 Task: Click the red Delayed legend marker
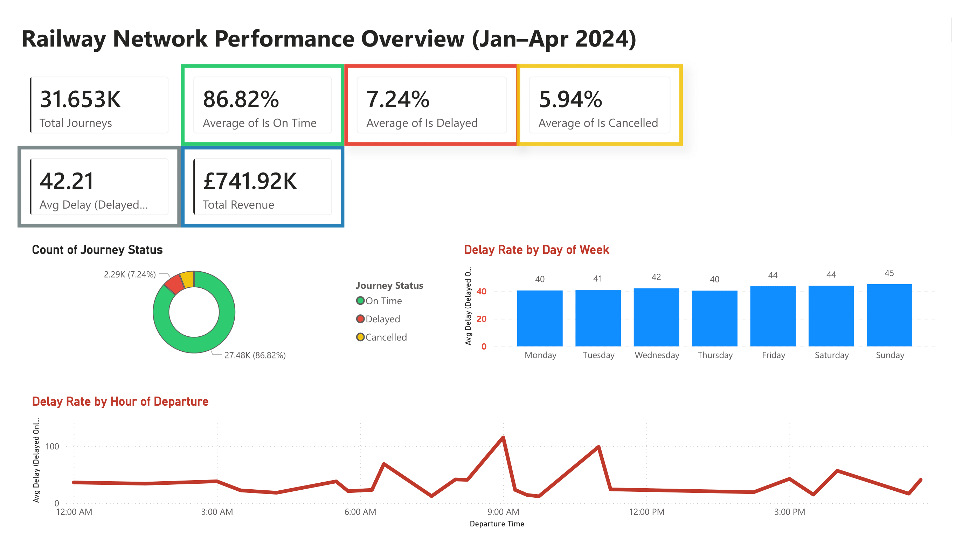tap(360, 318)
